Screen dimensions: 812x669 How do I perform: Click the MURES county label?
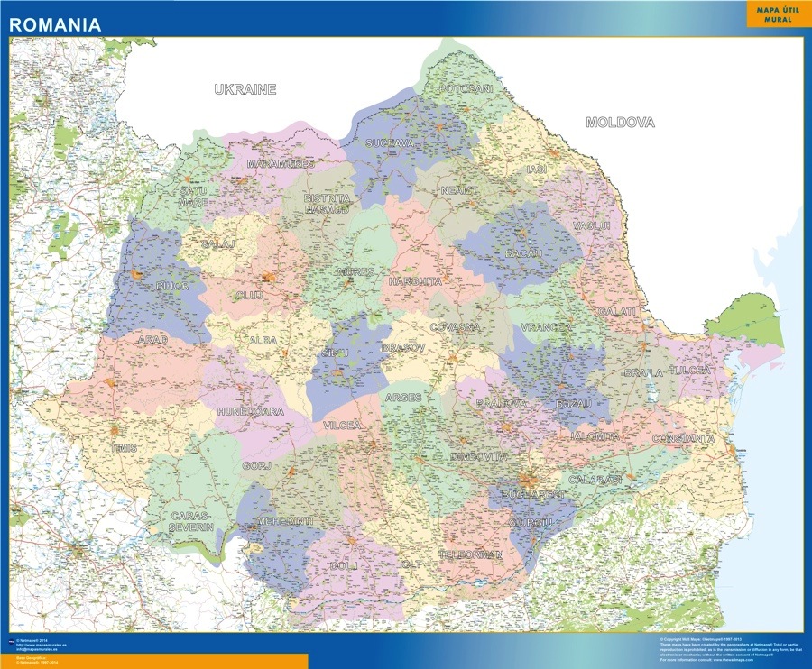pos(355,271)
